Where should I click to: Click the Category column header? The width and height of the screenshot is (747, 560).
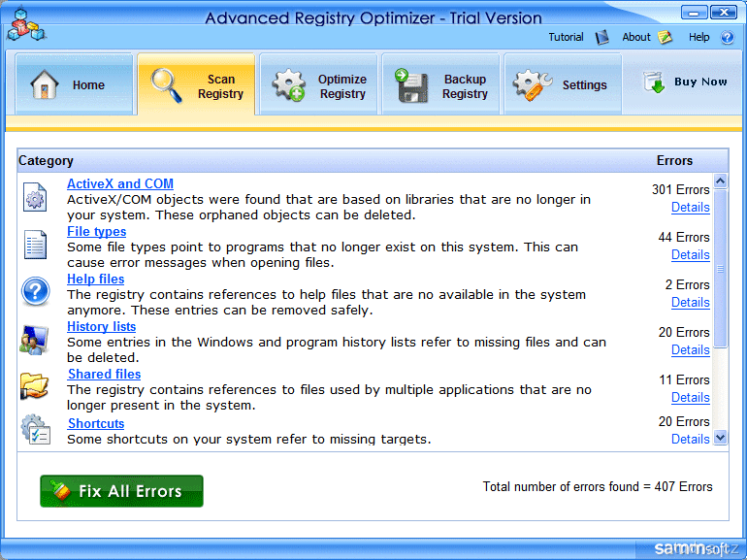pos(46,160)
